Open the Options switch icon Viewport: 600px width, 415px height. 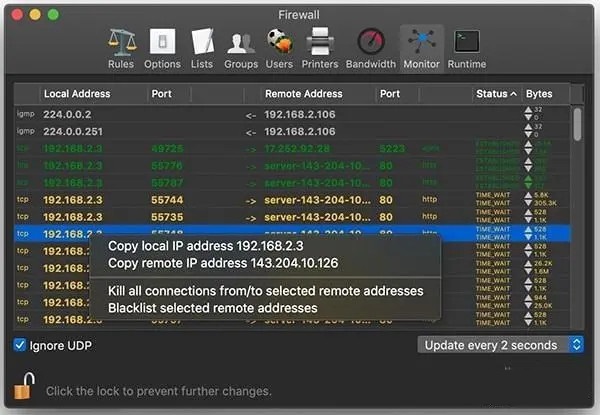pos(162,43)
